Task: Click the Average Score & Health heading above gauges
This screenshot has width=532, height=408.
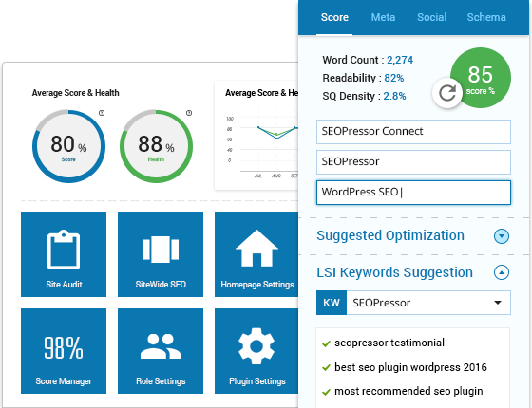Action: click(75, 93)
